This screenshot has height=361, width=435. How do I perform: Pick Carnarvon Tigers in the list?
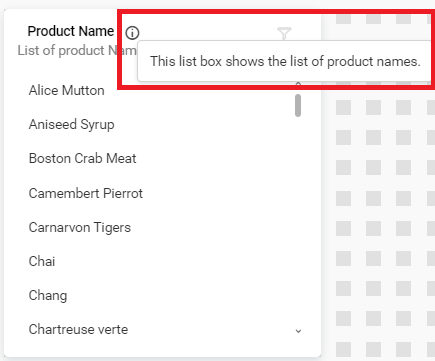click(80, 228)
